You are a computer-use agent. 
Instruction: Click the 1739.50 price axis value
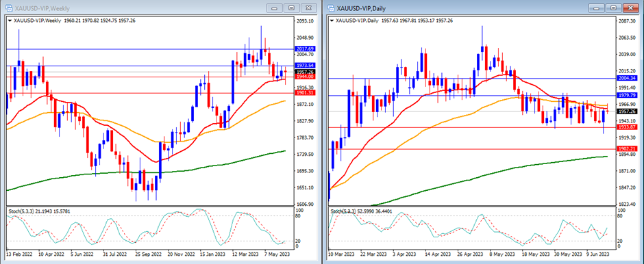pyautogui.click(x=305, y=154)
